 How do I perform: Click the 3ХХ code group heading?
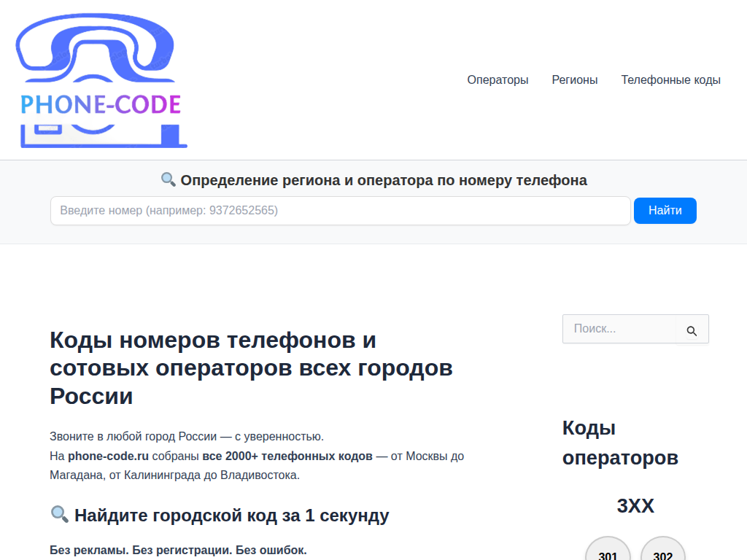click(x=635, y=505)
